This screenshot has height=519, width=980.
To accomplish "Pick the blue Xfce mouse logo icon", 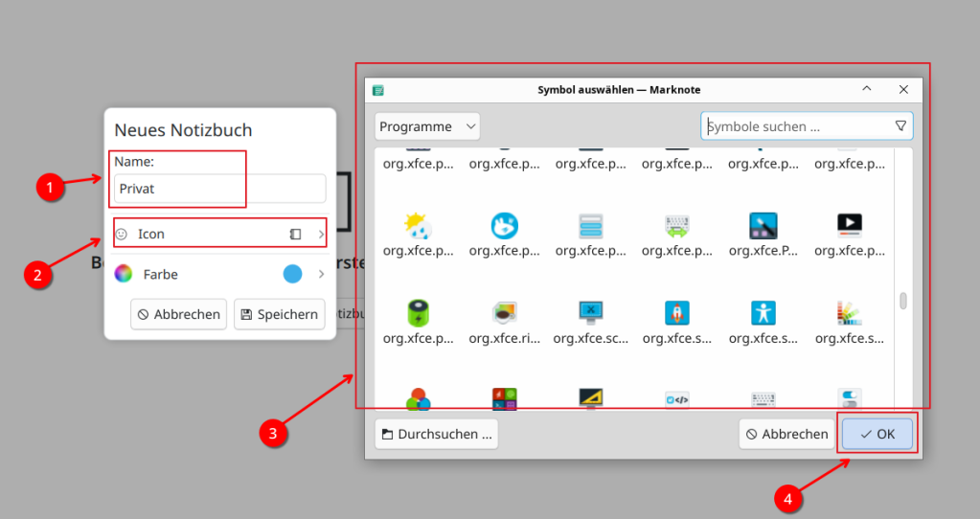I will pos(504,226).
